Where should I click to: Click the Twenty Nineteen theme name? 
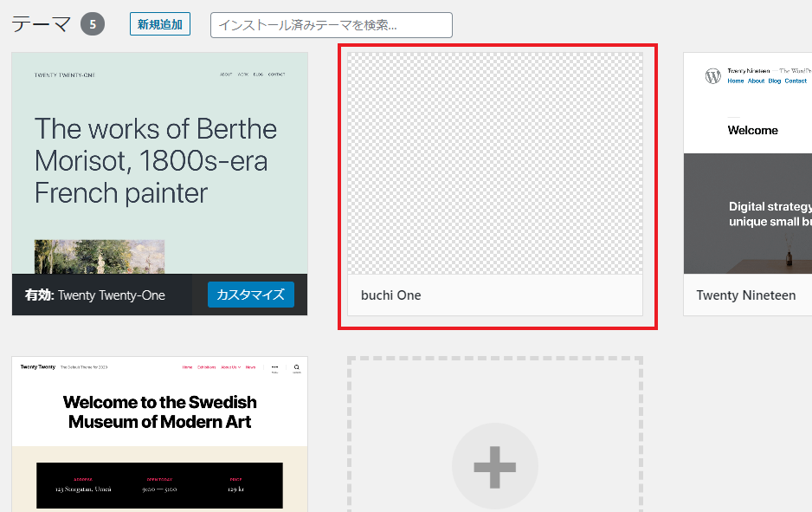(x=745, y=295)
